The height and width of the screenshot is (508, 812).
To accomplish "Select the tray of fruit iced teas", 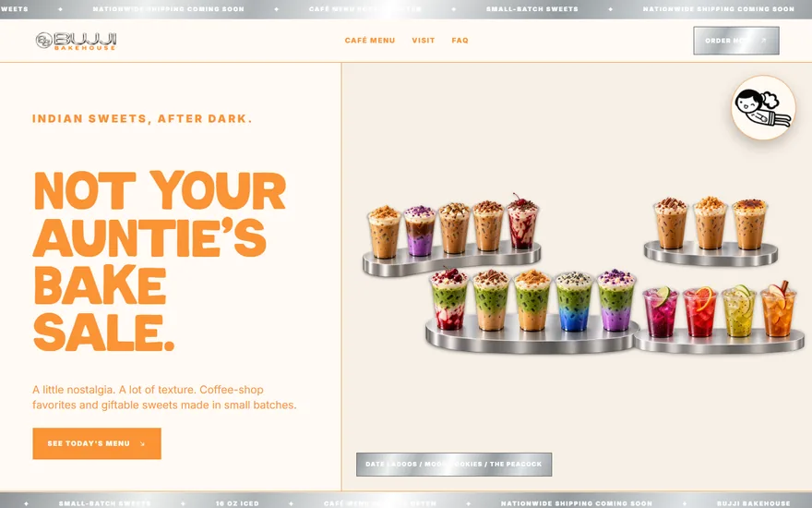I will click(x=719, y=318).
